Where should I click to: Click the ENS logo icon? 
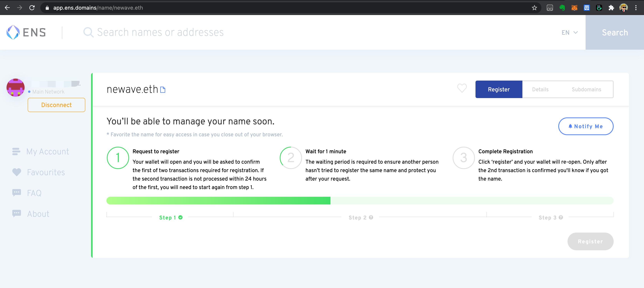(x=13, y=32)
